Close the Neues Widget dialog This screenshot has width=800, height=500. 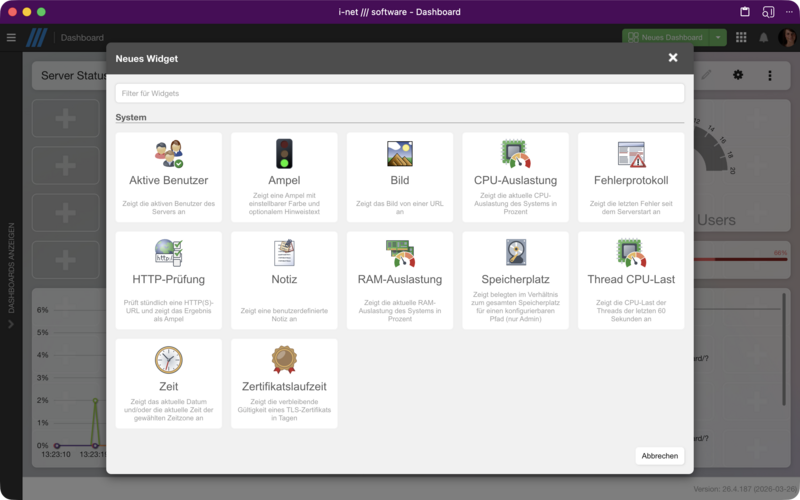click(x=673, y=58)
